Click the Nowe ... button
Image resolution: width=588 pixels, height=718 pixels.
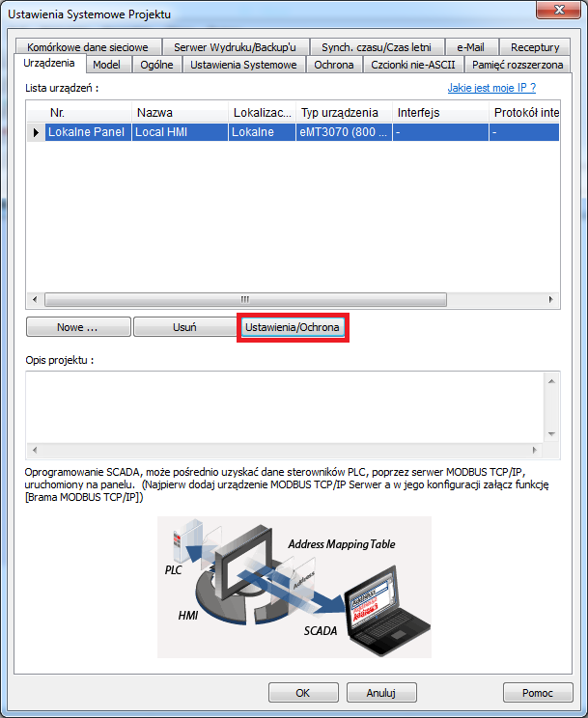click(78, 327)
